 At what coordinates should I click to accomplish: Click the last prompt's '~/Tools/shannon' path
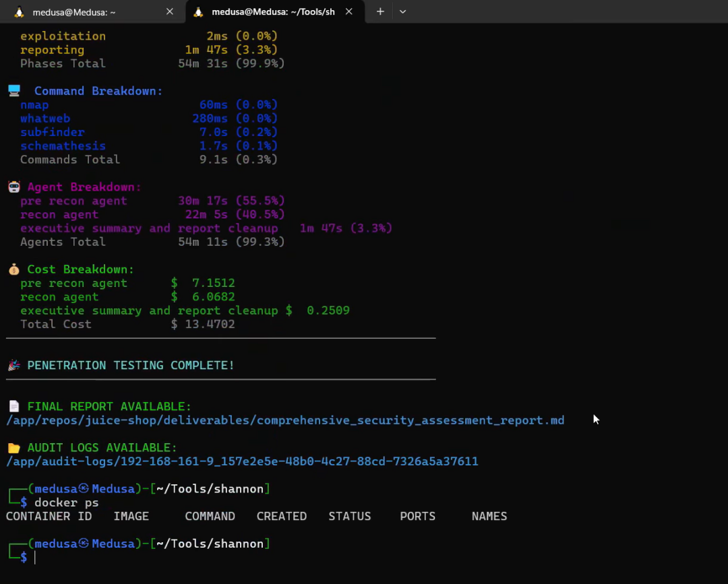(210, 544)
